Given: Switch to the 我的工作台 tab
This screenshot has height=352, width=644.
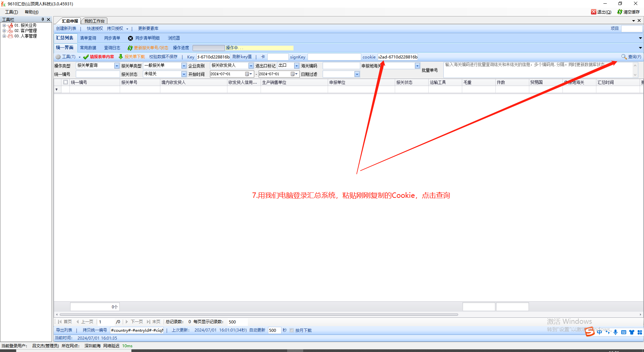Looking at the screenshot, I should tap(94, 21).
